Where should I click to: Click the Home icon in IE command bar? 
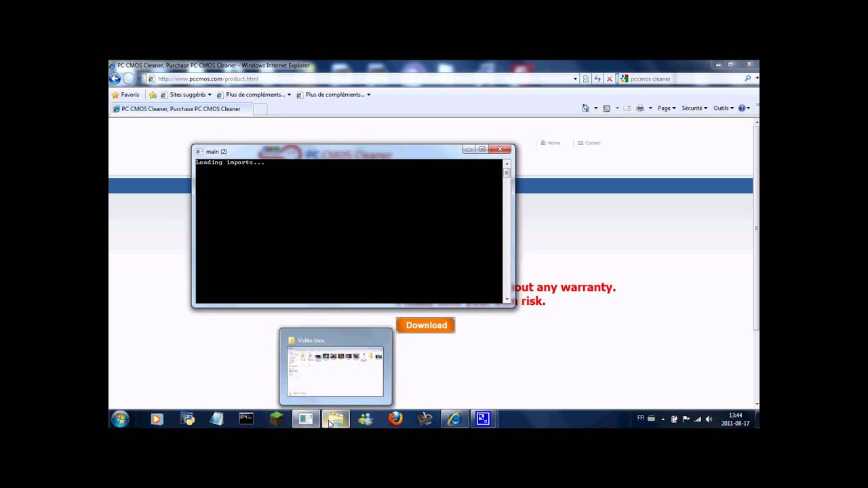585,108
